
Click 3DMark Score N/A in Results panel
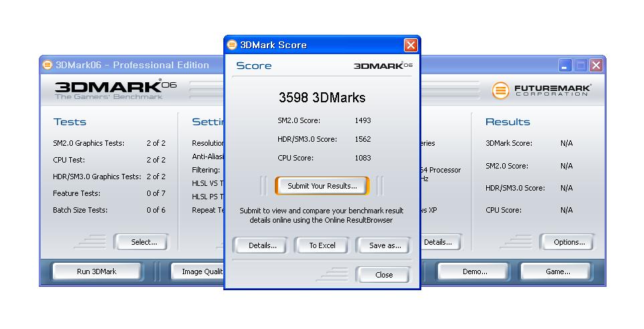click(x=529, y=143)
